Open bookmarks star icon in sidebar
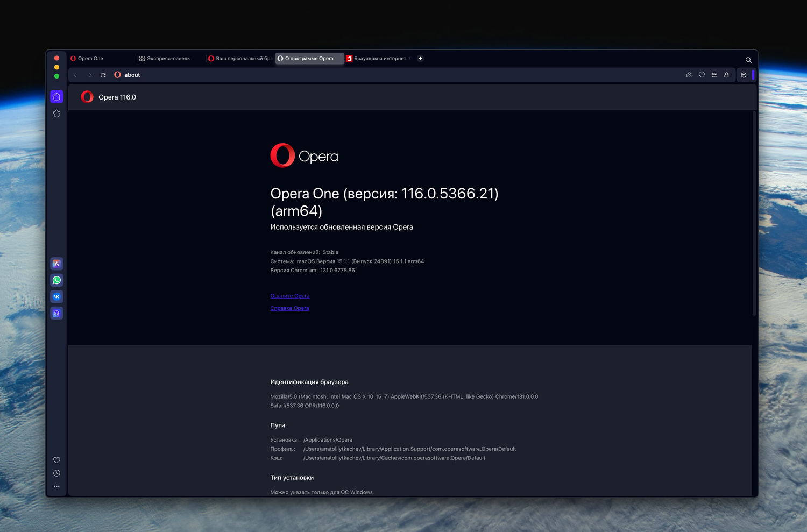 [56, 113]
